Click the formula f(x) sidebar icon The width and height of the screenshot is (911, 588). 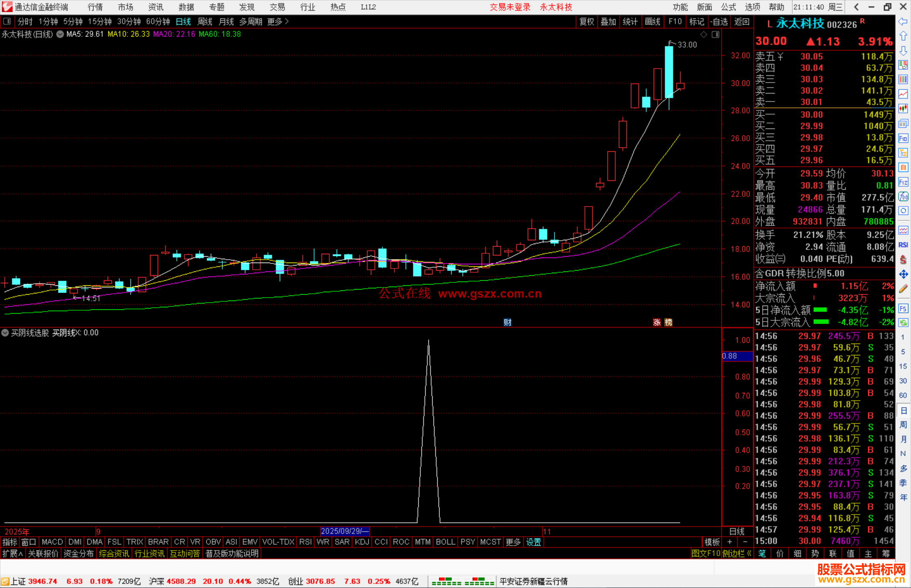[x=903, y=197]
